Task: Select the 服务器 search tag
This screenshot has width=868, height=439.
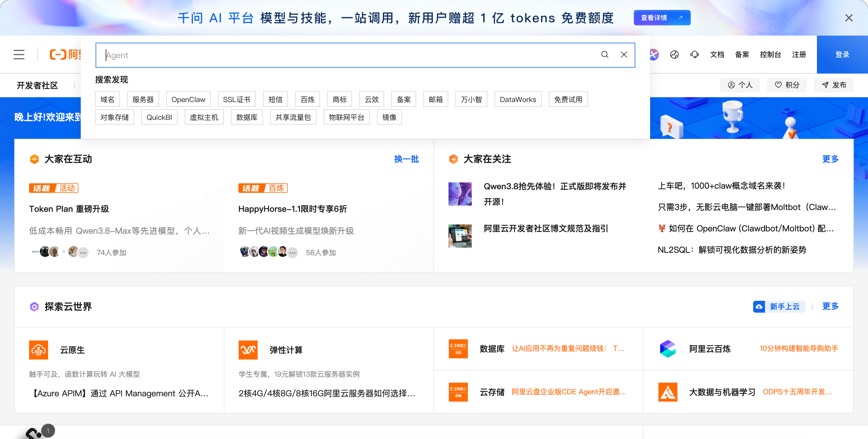Action: (143, 99)
